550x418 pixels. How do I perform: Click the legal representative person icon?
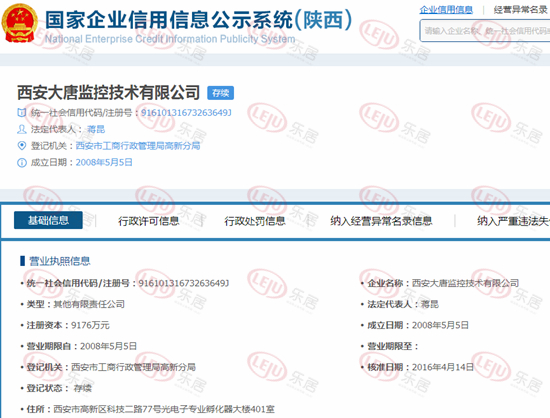click(x=22, y=129)
